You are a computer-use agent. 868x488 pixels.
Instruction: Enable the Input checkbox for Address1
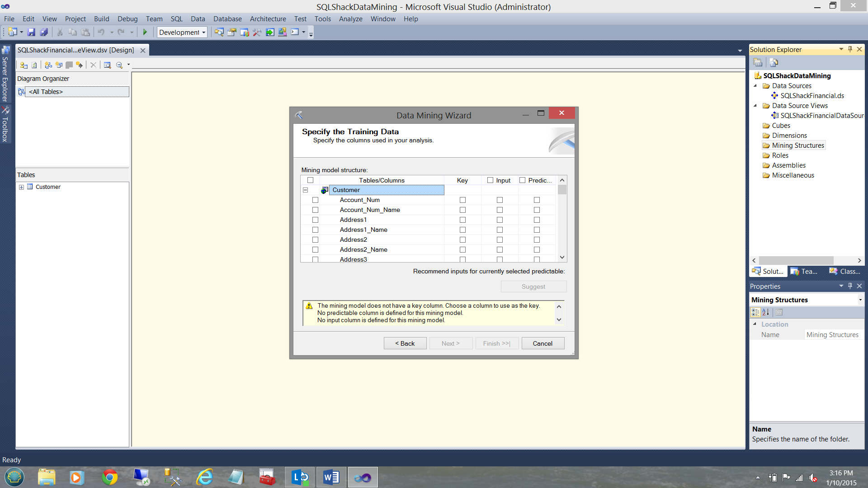500,220
